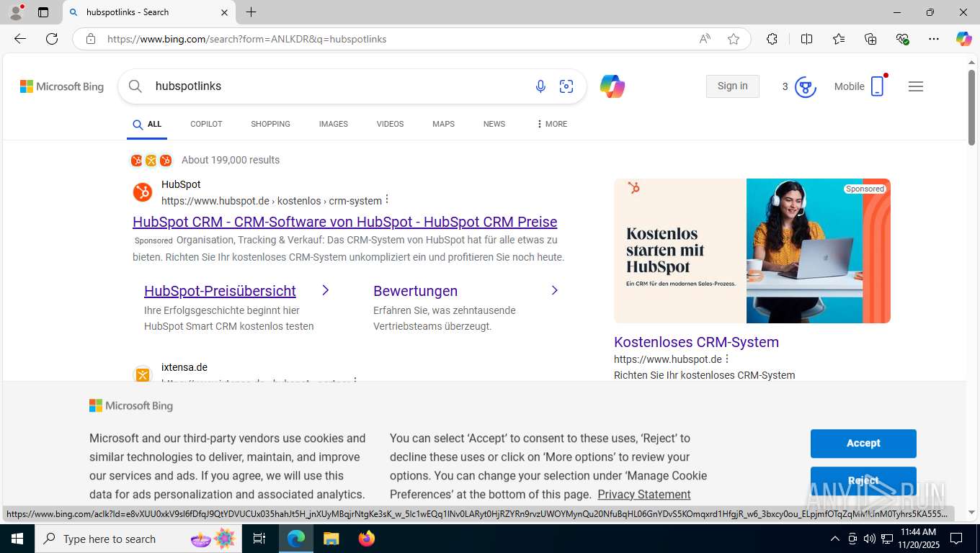Start voice search with microphone icon
This screenshot has height=553, width=980.
pyautogui.click(x=540, y=86)
